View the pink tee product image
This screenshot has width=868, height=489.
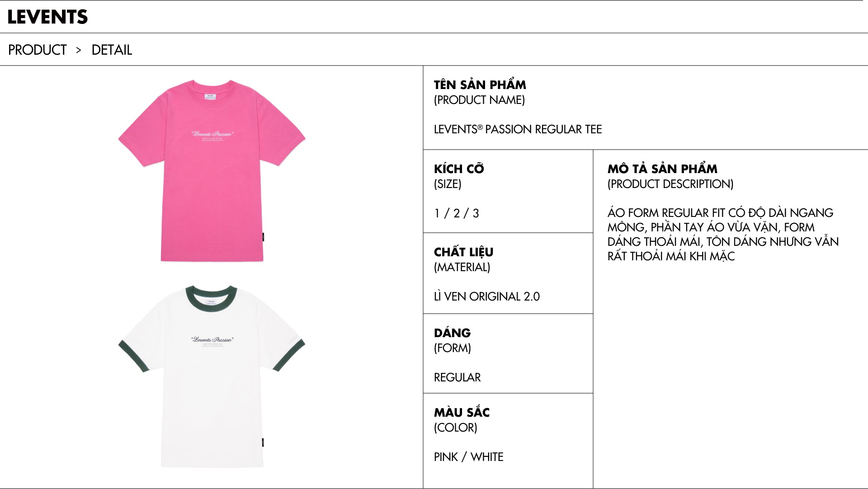(x=212, y=170)
